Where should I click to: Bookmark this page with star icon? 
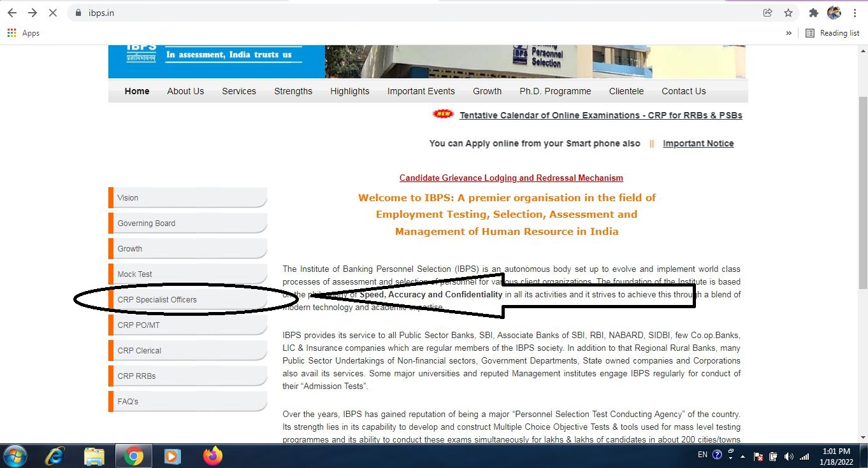coord(788,13)
